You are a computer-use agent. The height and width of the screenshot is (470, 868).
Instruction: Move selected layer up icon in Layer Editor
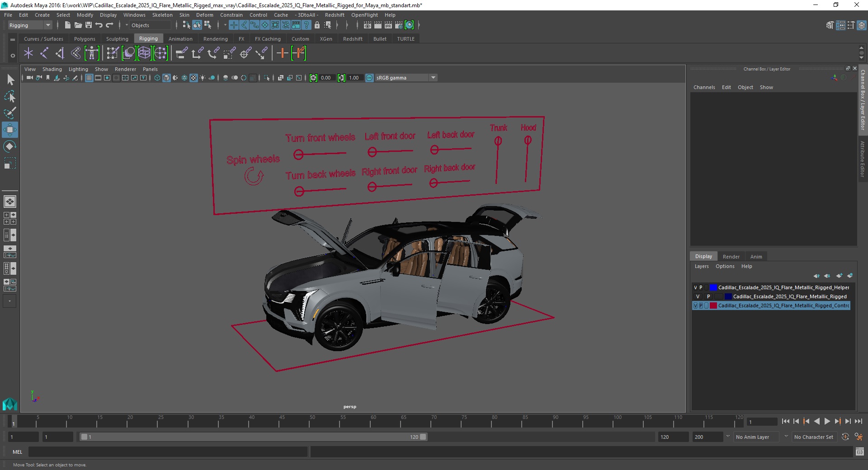[x=816, y=276]
